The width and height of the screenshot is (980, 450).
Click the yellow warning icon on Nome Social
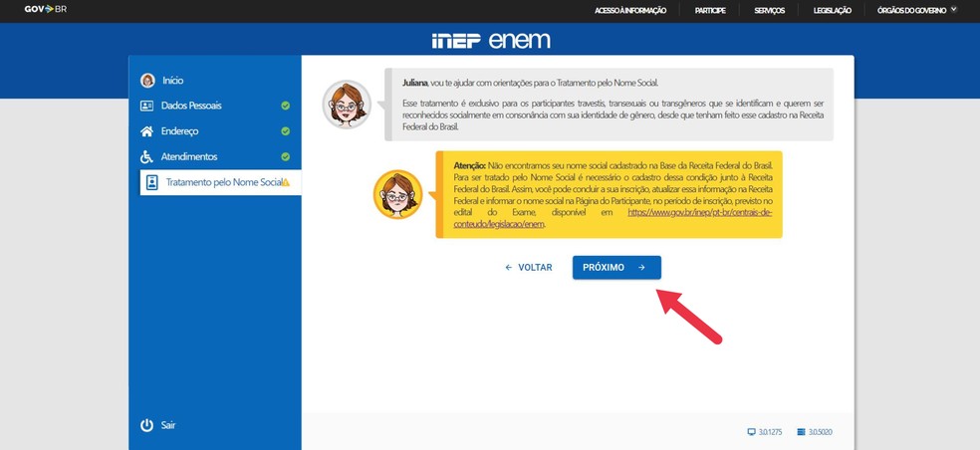pyautogui.click(x=286, y=182)
